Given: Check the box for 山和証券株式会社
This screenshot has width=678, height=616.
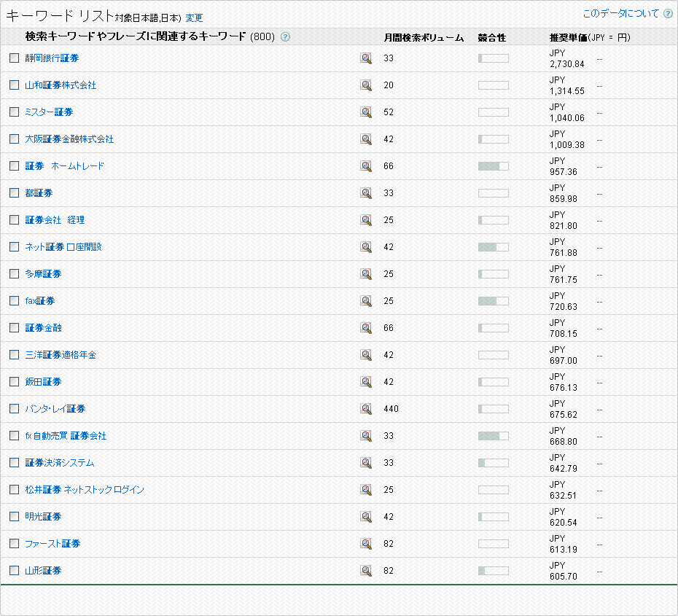Looking at the screenshot, I should [x=15, y=85].
